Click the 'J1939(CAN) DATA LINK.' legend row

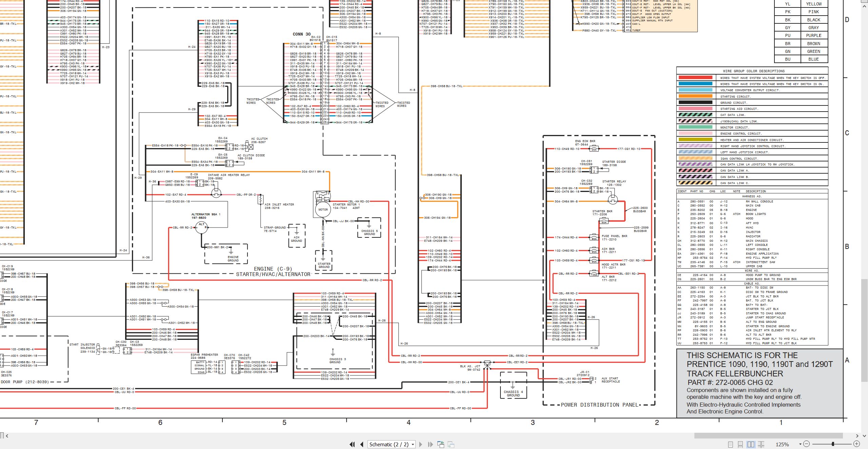click(752, 121)
